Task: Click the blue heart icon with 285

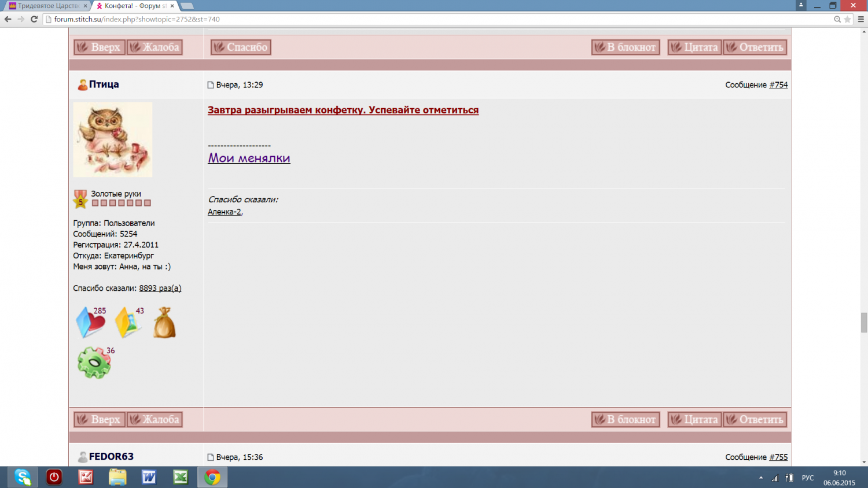Action: [90, 323]
